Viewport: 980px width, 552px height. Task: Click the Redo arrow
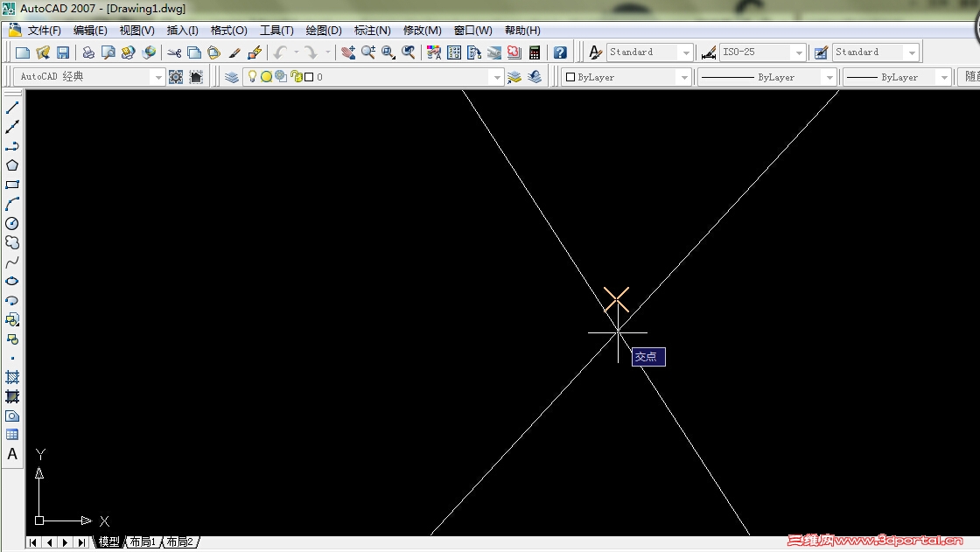tap(311, 52)
